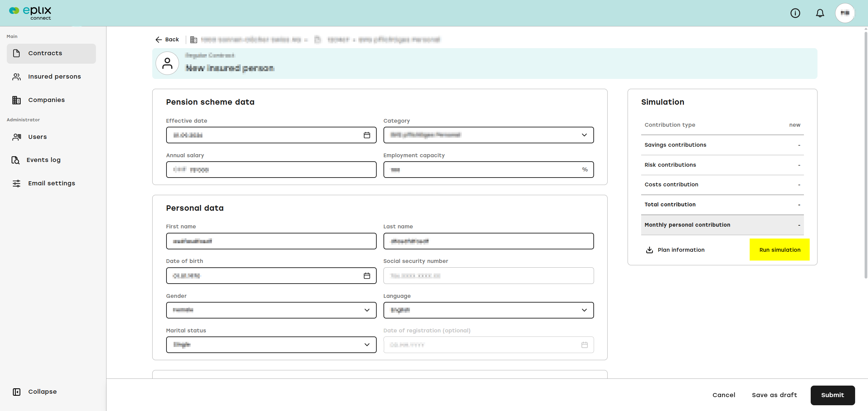Click the Plan information download icon

coord(649,250)
